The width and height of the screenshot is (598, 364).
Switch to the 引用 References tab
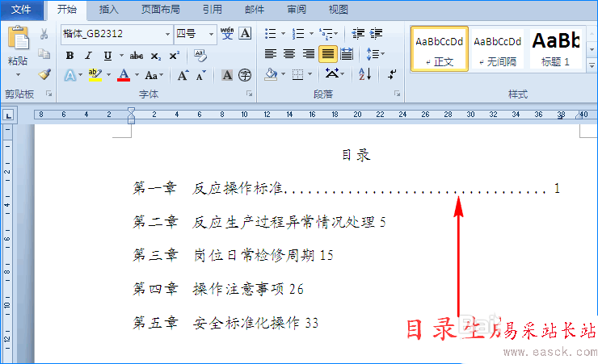213,10
